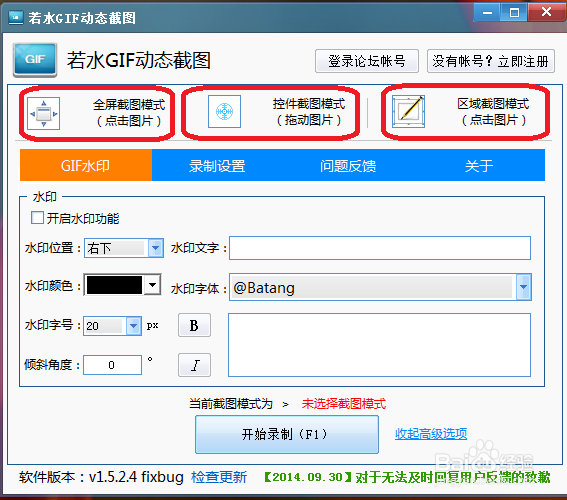Viewport: 567px width, 500px height.
Task: Enable the 开启水印功能 checkbox
Action: click(x=37, y=218)
